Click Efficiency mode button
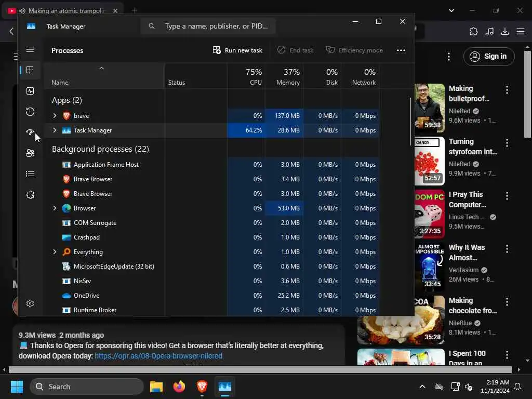 point(354,50)
